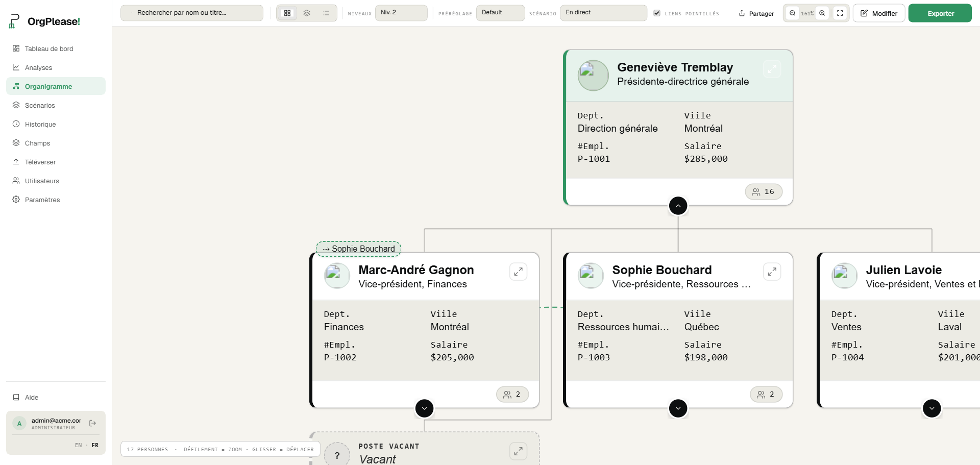Click the 16 reports badge on Geneviève's card
This screenshot has height=465, width=980.
click(764, 191)
